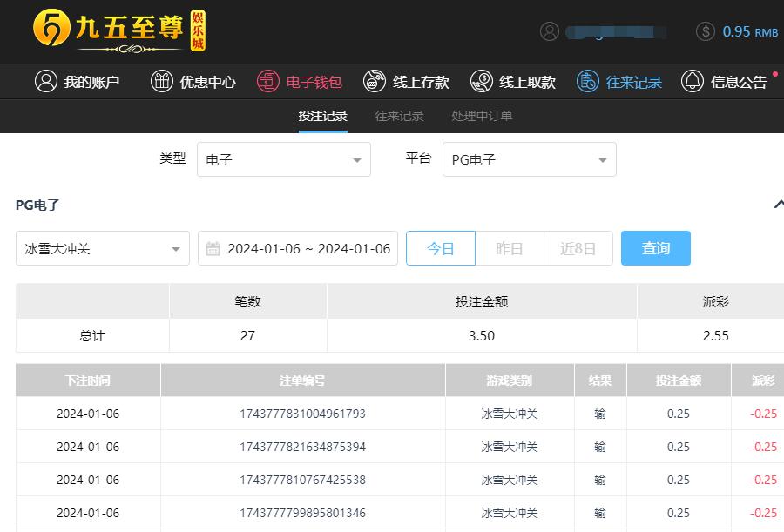Click the 线上取款 withdrawal icon
This screenshot has width=784, height=532.
pos(481,82)
